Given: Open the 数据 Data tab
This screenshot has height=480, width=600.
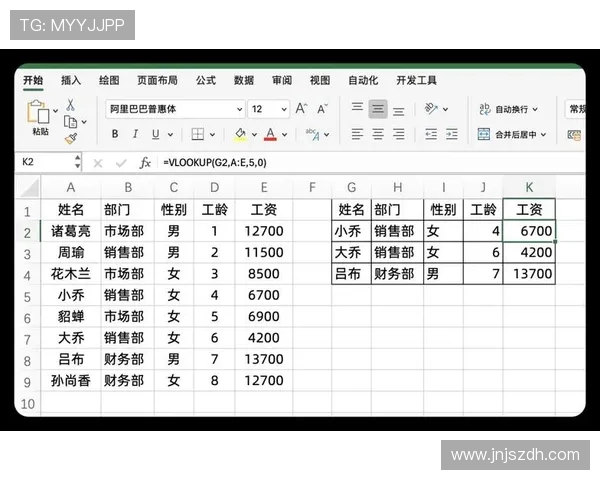Looking at the screenshot, I should coord(244,80).
